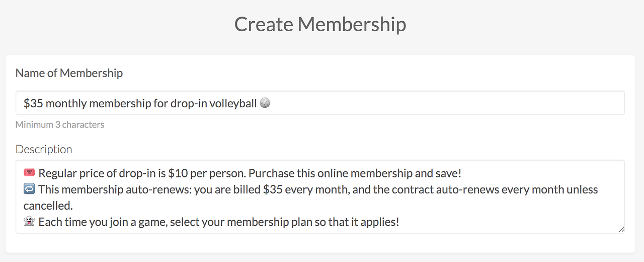Screen dimensions: 644x262
Task: Click the 'Minimum 3 characters' hint text
Action: point(60,124)
